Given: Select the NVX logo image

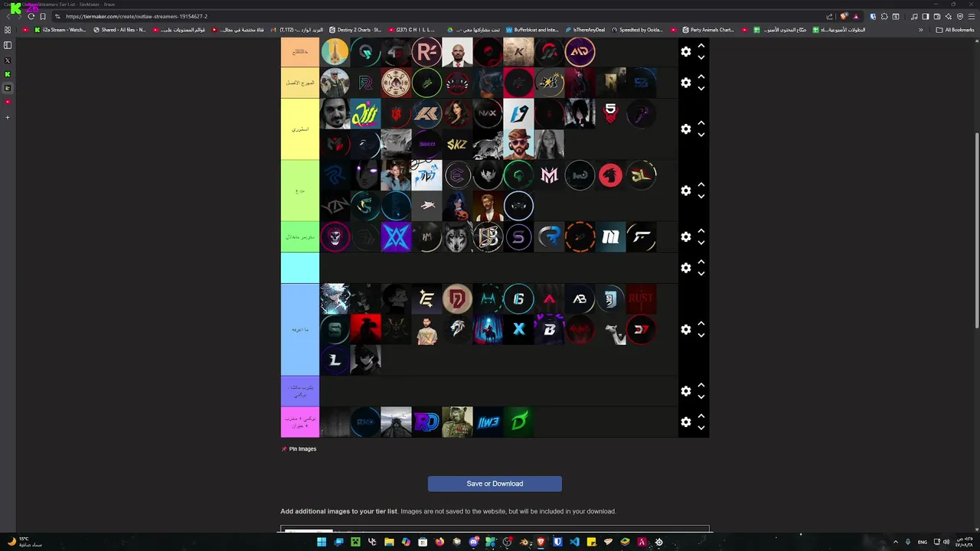Looking at the screenshot, I should tap(488, 113).
